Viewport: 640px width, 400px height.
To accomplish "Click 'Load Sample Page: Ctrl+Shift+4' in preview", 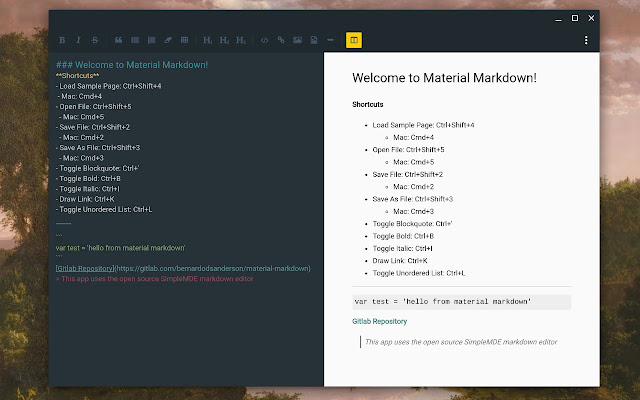I will (x=423, y=125).
